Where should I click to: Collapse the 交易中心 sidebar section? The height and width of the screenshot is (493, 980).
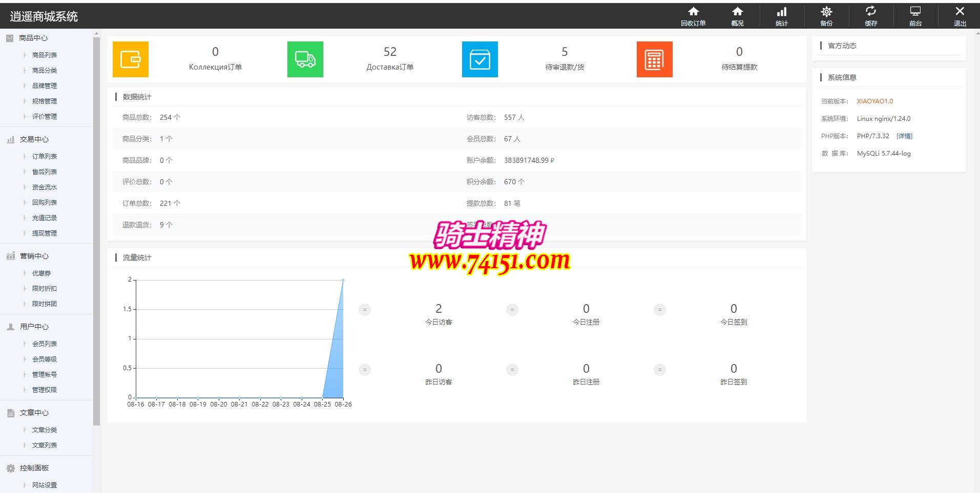[x=34, y=139]
